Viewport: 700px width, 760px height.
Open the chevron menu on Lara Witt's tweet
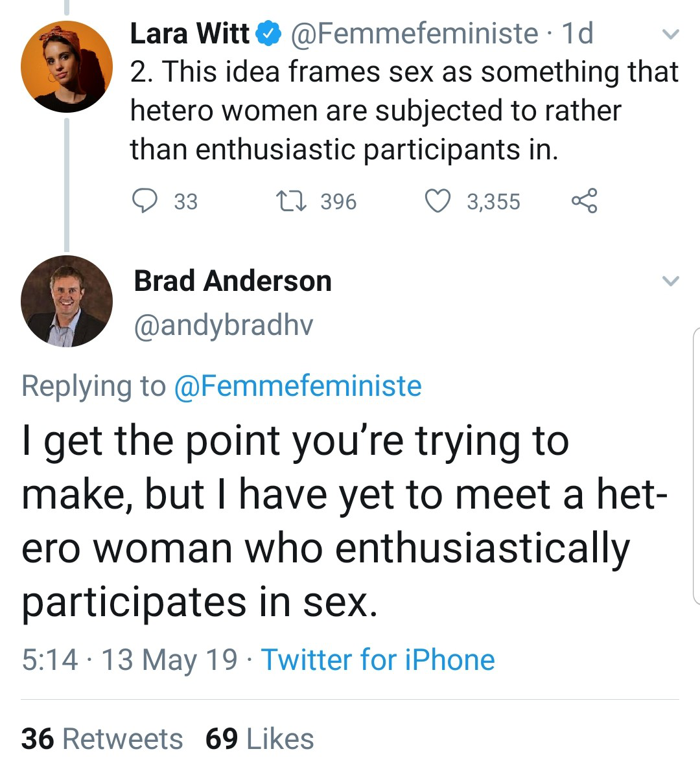click(x=671, y=34)
